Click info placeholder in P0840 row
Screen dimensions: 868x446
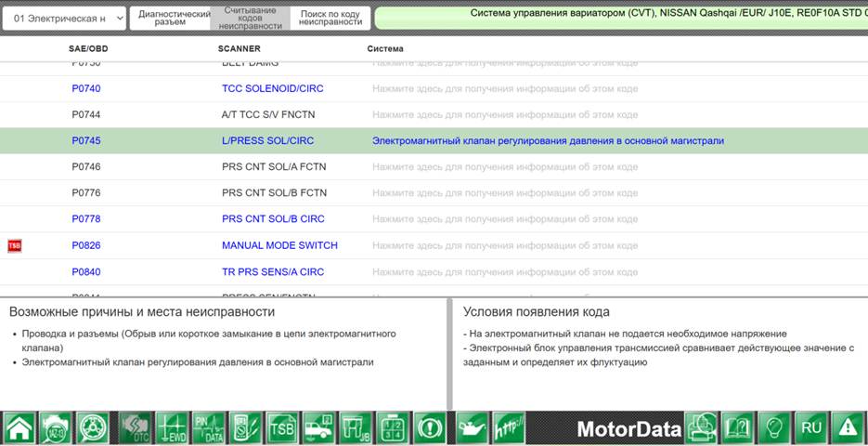(505, 272)
